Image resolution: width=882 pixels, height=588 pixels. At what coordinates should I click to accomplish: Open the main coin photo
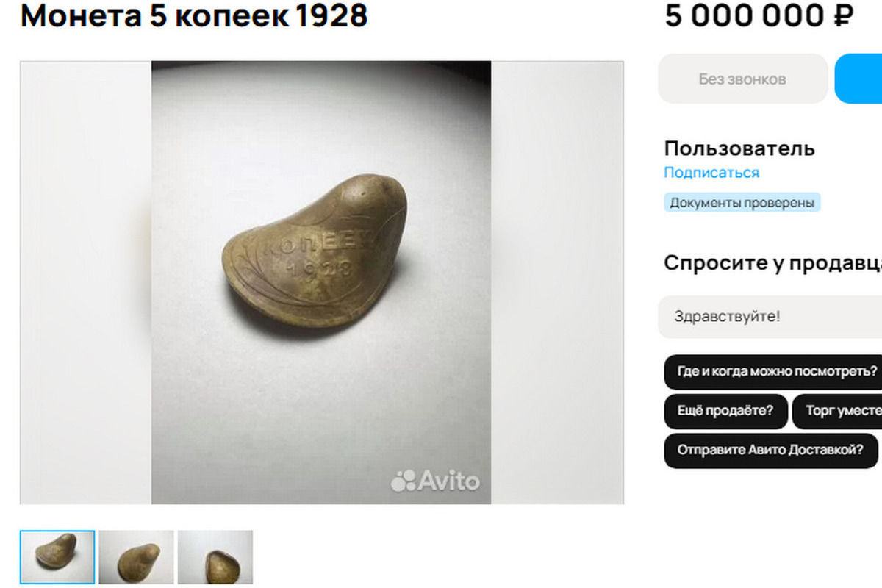[x=321, y=282]
